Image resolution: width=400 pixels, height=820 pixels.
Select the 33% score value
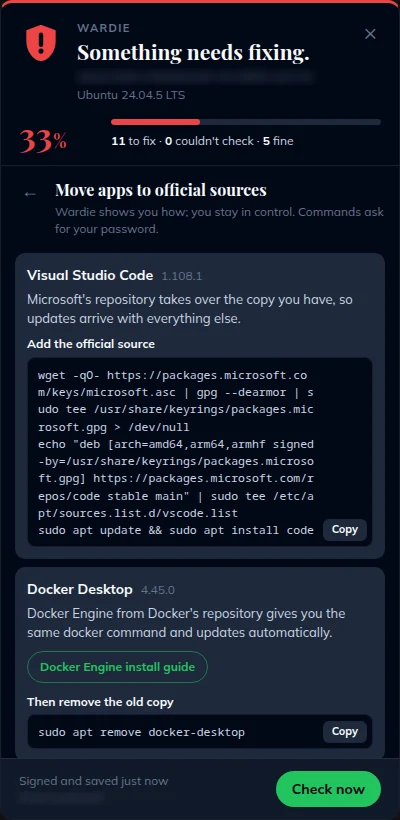click(x=43, y=141)
